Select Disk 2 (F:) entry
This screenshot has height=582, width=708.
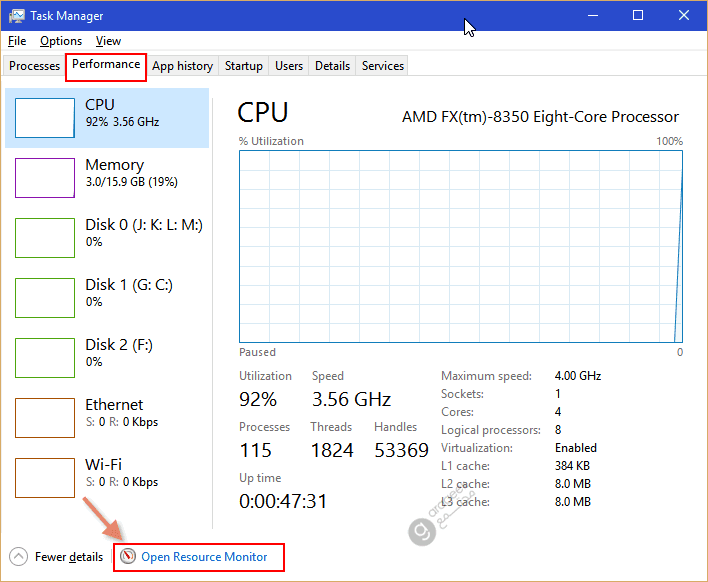pos(107,358)
